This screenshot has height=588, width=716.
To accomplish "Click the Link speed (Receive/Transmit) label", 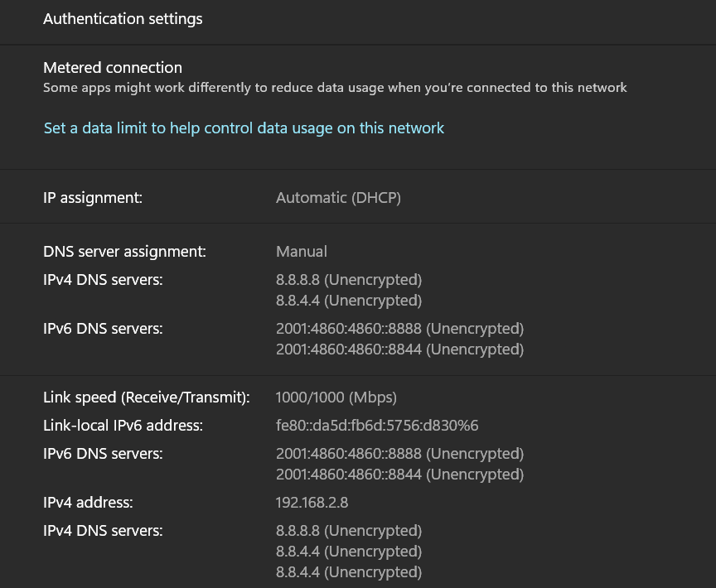I will click(x=147, y=398).
